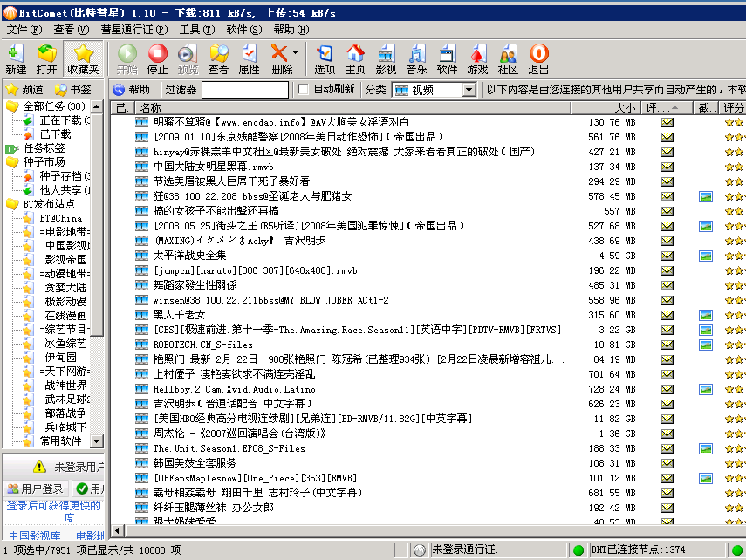Go to 主页 (Home) toolbar icon
The width and height of the screenshot is (746, 560).
355,59
